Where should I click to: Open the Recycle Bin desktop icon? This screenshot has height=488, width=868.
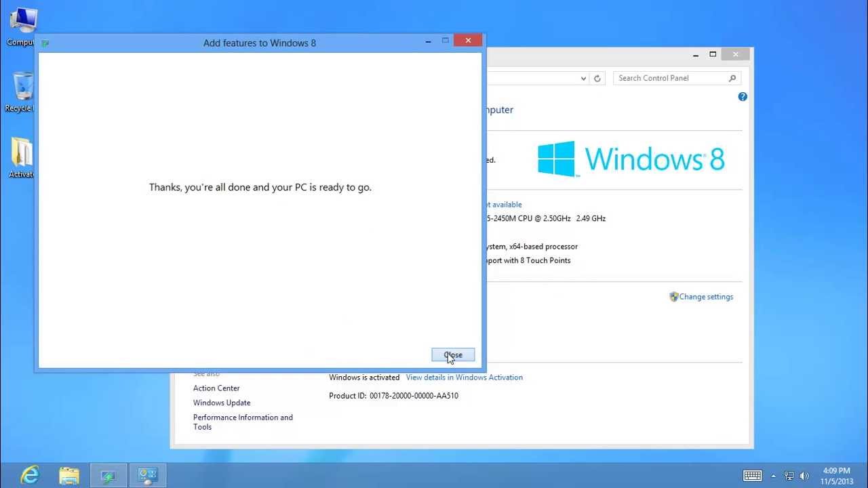20,92
